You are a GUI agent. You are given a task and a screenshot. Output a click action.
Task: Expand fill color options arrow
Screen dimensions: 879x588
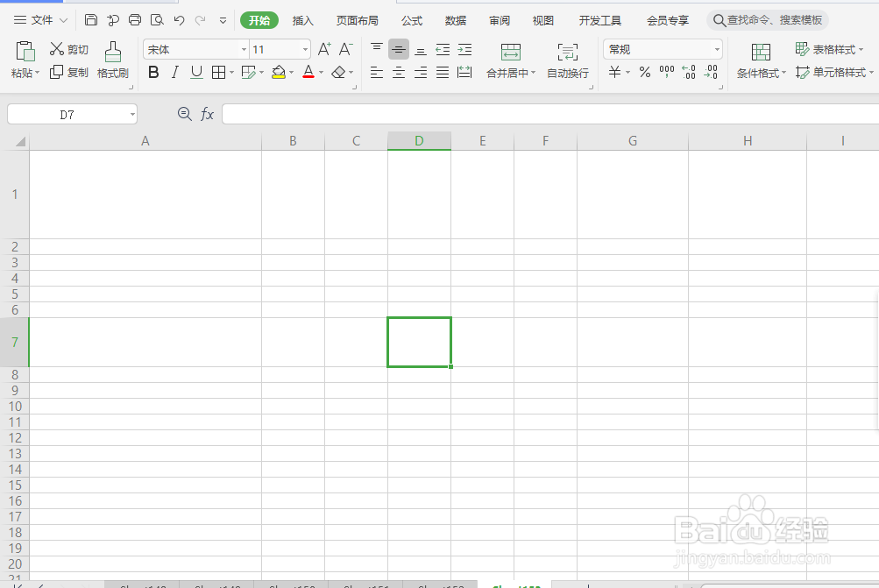[x=292, y=73]
